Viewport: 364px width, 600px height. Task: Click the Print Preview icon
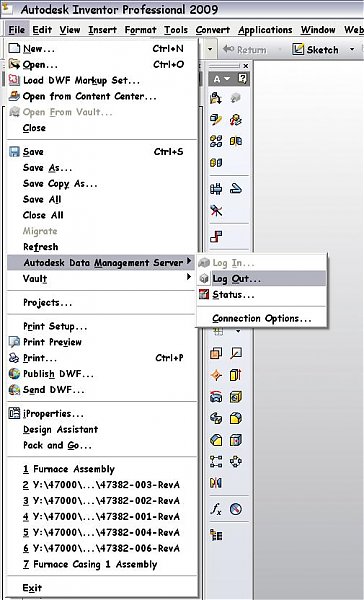click(14, 342)
